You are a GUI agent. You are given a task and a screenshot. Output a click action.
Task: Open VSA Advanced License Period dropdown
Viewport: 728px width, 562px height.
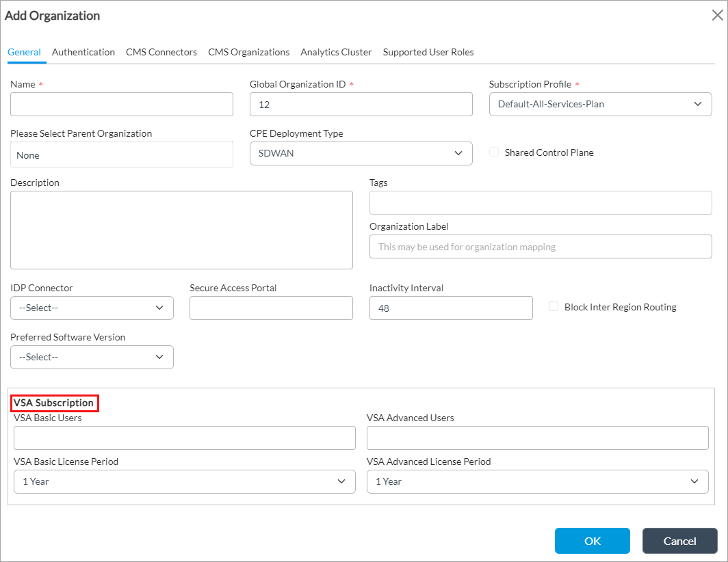pyautogui.click(x=537, y=481)
